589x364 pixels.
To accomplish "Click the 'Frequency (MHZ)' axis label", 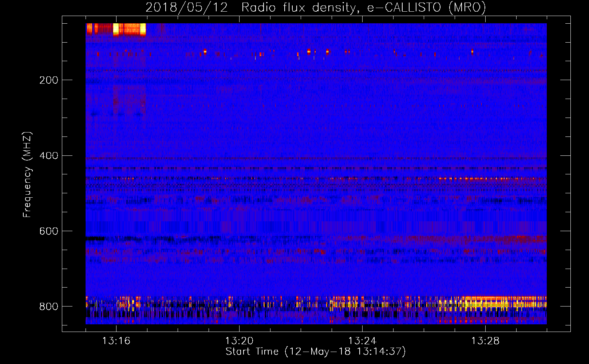I will (27, 174).
